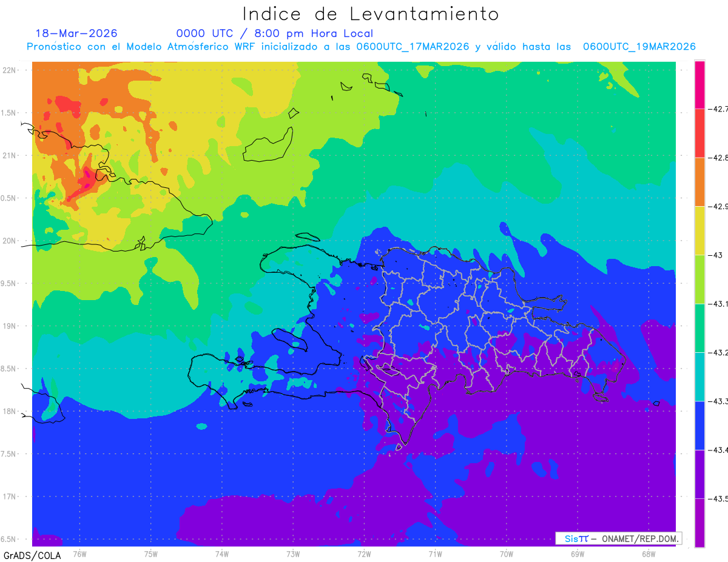Click the '21N' latitude label
This screenshot has width=728, height=562.
[x=10, y=155]
